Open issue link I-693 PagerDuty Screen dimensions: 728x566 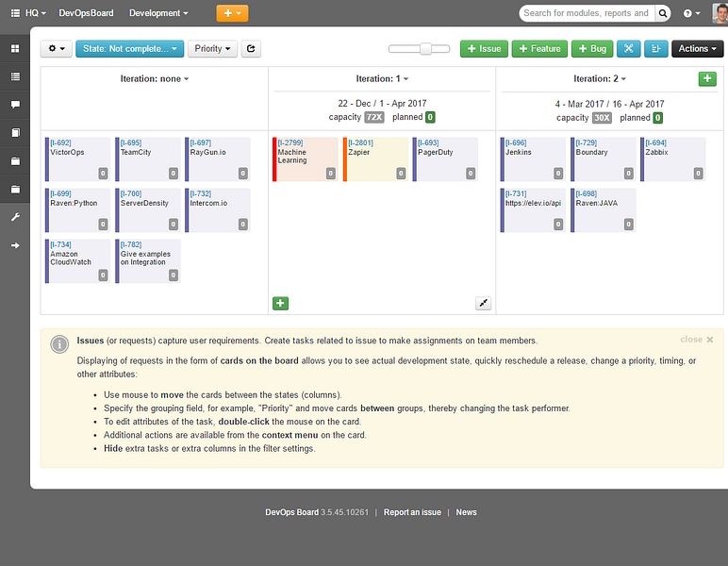[428, 142]
